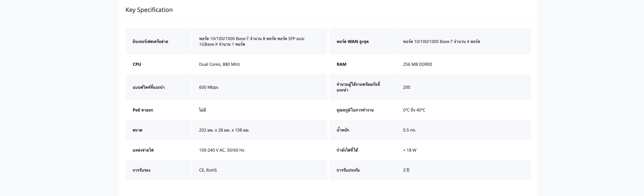Click the network interface ports description text
644x196 pixels.
251,41
